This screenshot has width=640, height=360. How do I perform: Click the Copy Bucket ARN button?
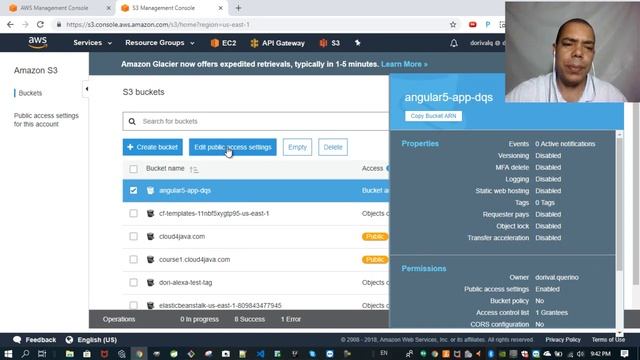pyautogui.click(x=433, y=116)
